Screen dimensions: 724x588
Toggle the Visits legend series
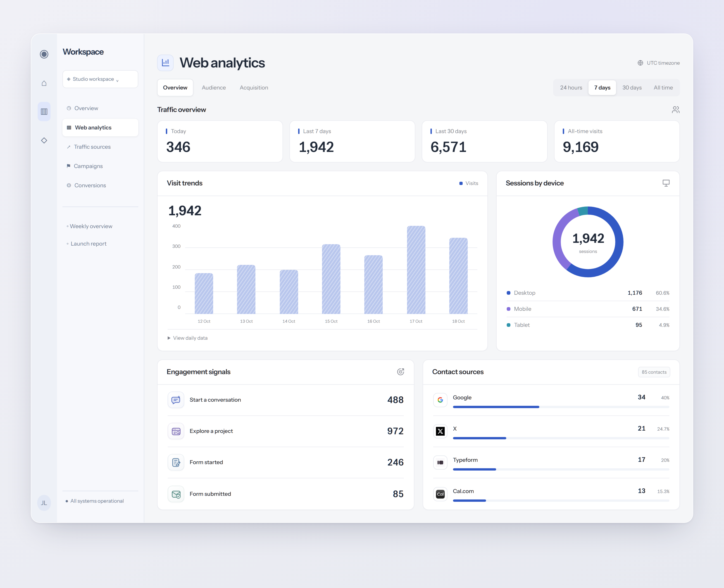(469, 183)
